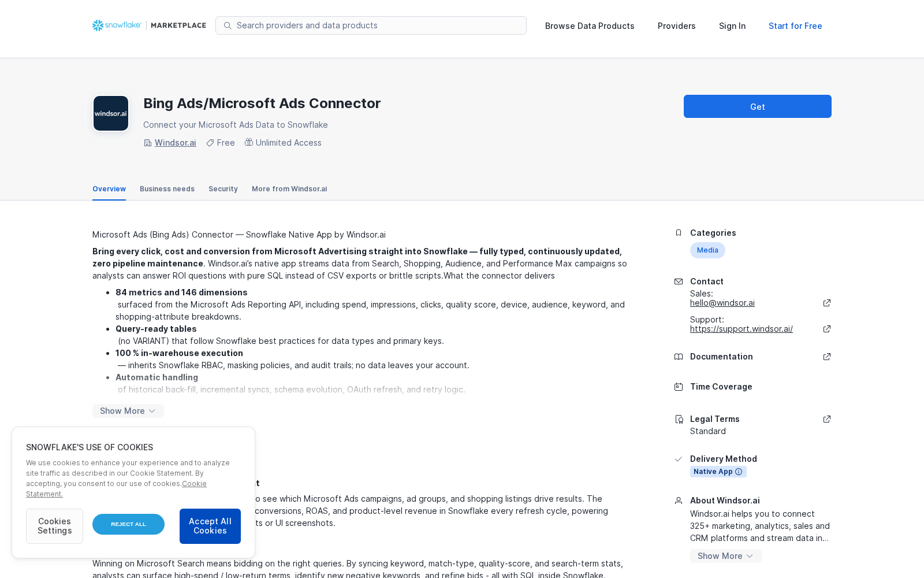Click the "100 % in-warehouse execution" bullet heading
924x578 pixels.
point(179,353)
